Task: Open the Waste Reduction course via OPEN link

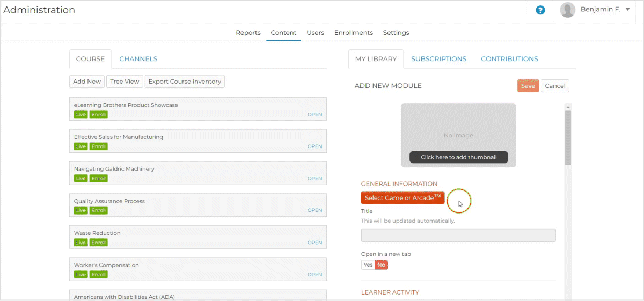Action: (314, 243)
